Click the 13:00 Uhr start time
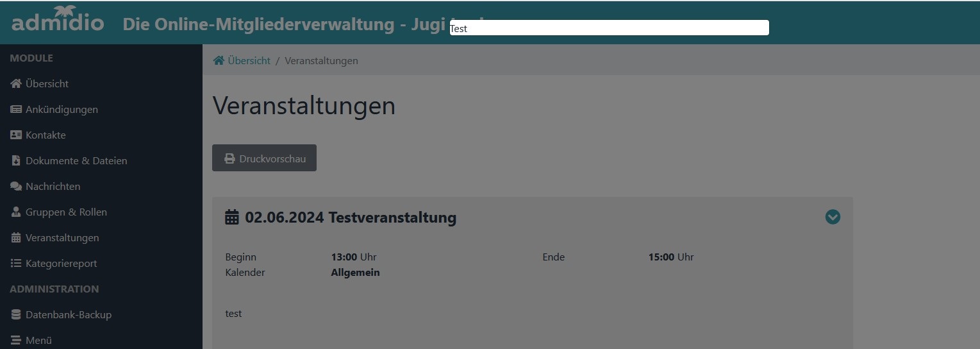This screenshot has height=349, width=980. tap(354, 257)
